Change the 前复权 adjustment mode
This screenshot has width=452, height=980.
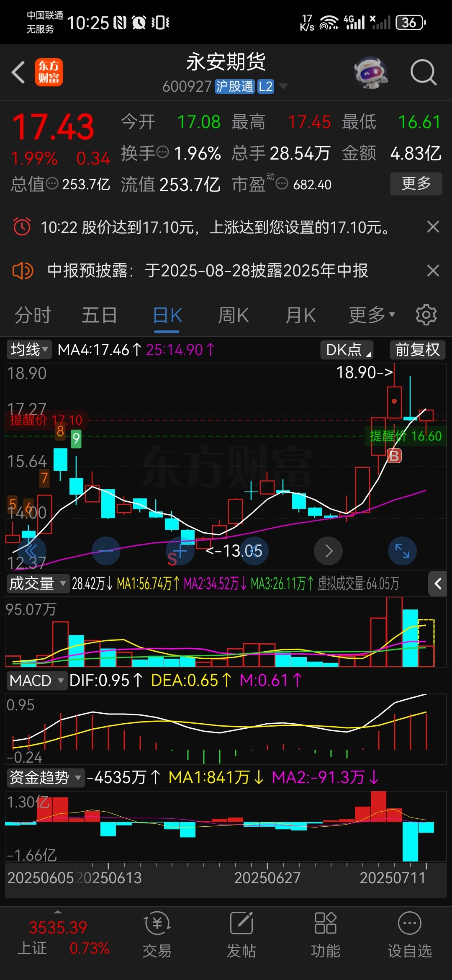click(x=417, y=350)
